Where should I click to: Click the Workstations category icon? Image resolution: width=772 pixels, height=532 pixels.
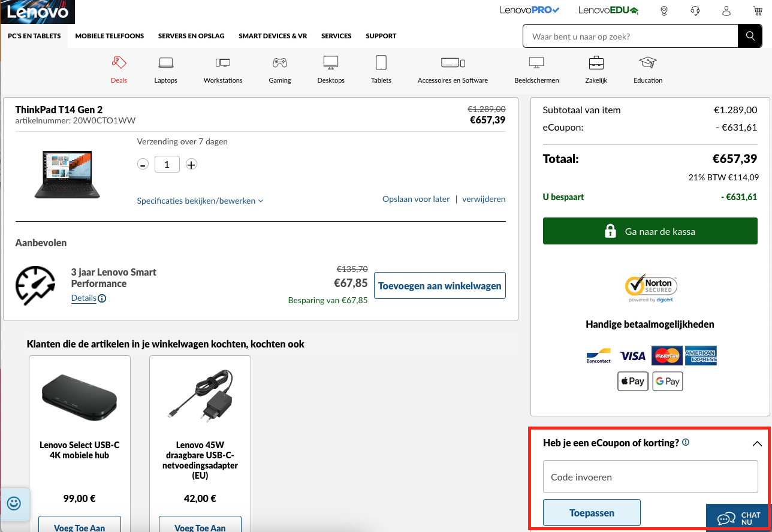pyautogui.click(x=223, y=62)
